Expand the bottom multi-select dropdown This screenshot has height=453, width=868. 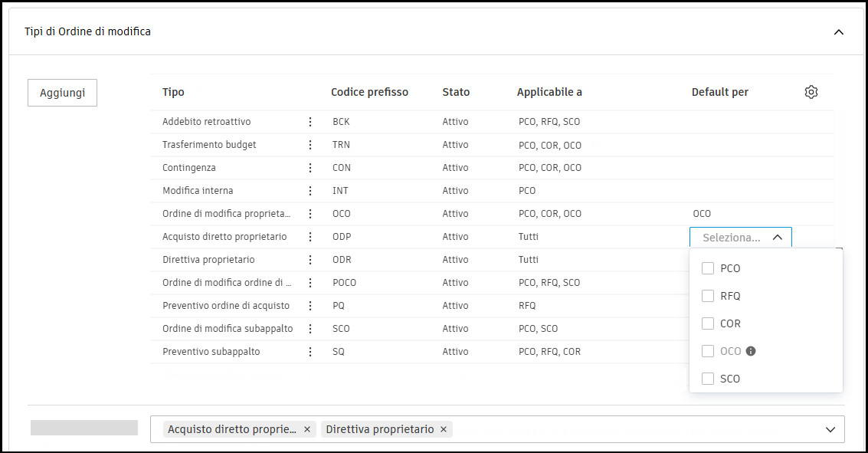(830, 428)
